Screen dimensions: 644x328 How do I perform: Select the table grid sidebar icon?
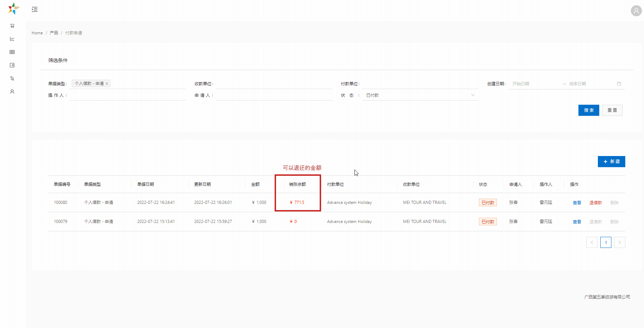pyautogui.click(x=12, y=52)
